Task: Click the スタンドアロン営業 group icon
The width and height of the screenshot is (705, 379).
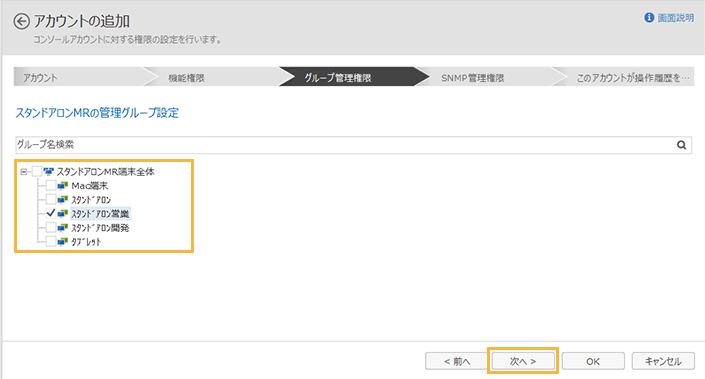Action: coord(62,214)
